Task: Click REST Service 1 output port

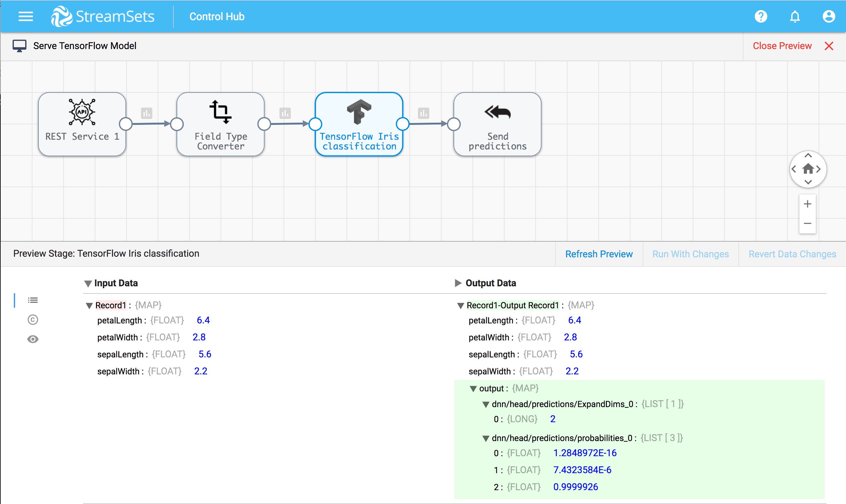Action: (x=126, y=124)
